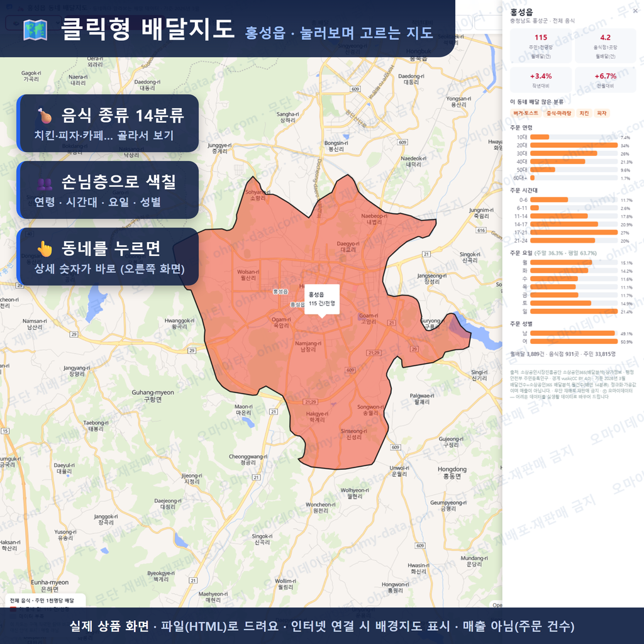This screenshot has height=644, width=644.
Task: Click the route 15 shield on the map
Action: click(5, 431)
